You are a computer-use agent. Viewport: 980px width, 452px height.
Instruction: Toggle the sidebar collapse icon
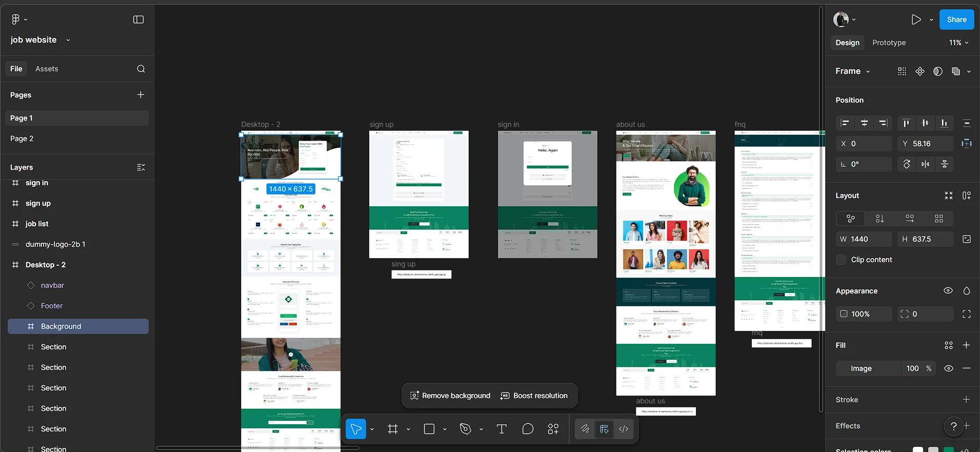[138, 19]
